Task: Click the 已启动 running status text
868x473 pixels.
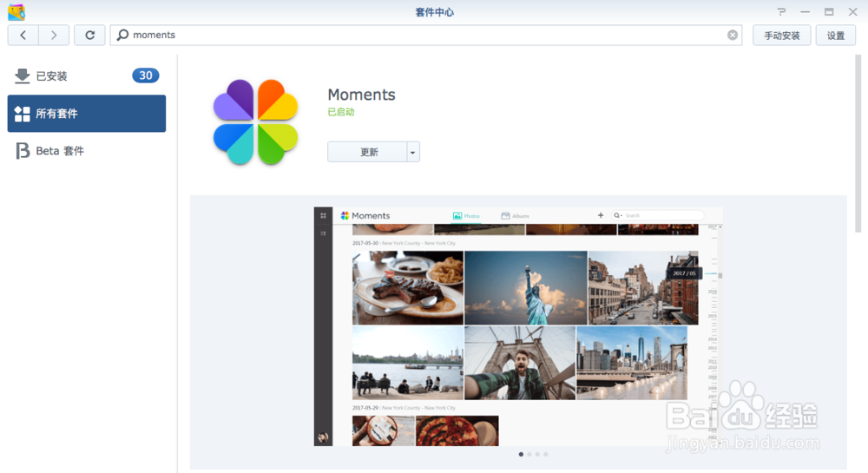Action: coord(341,112)
